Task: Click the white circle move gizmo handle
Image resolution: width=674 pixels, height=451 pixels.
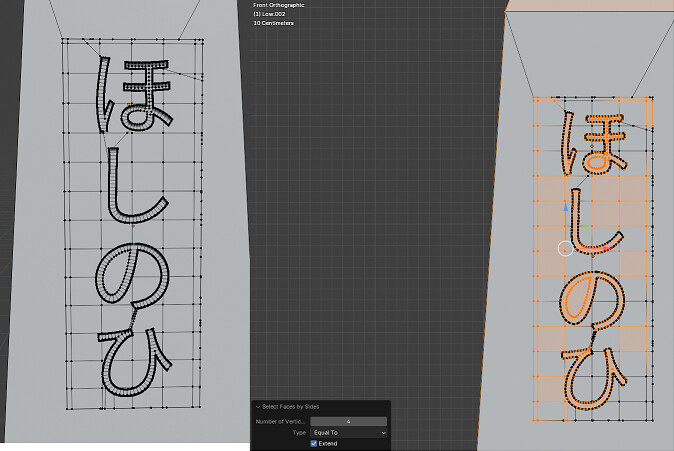Action: [565, 249]
